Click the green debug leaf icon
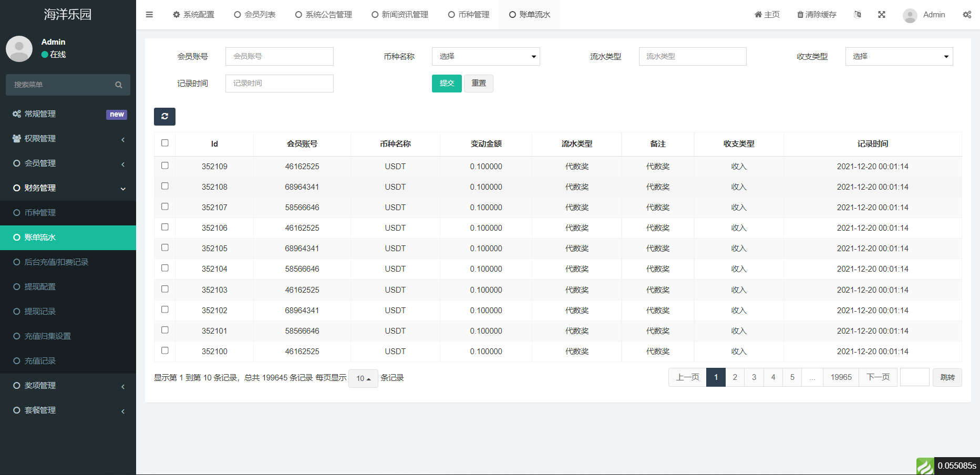 [x=925, y=466]
